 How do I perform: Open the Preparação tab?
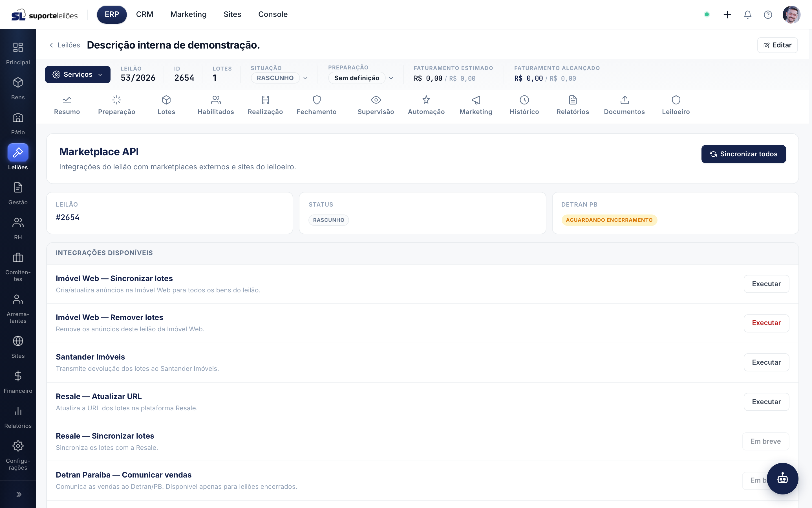tap(116, 106)
